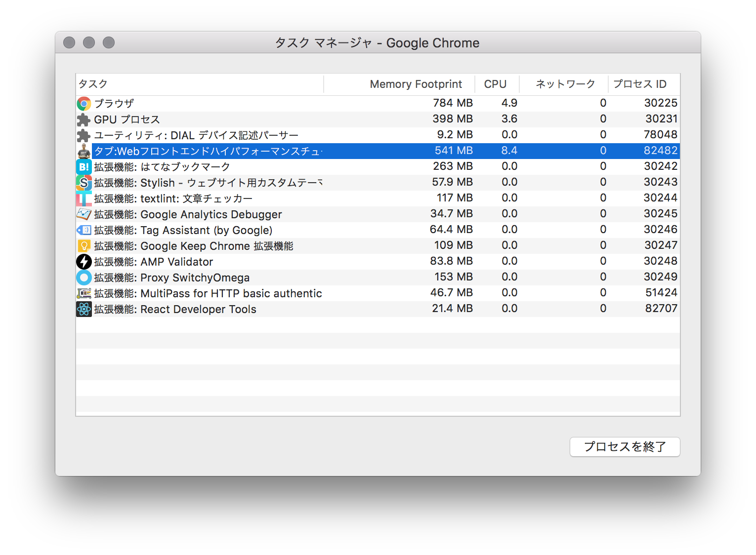Image resolution: width=756 pixels, height=555 pixels.
Task: Sort by the CPU column header
Action: tap(497, 84)
